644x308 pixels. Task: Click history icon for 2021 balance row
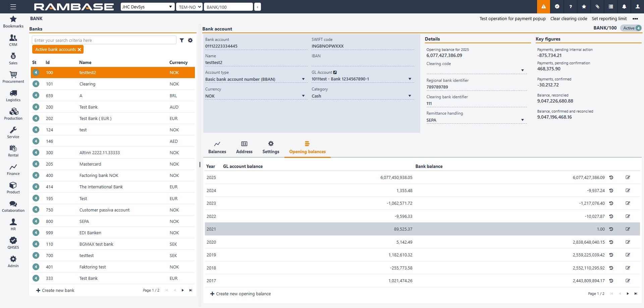[x=611, y=229]
